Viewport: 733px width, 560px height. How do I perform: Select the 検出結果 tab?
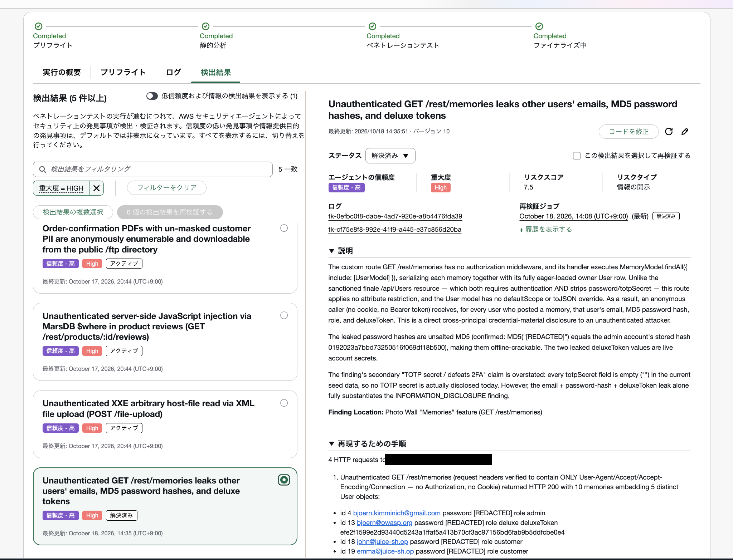215,72
